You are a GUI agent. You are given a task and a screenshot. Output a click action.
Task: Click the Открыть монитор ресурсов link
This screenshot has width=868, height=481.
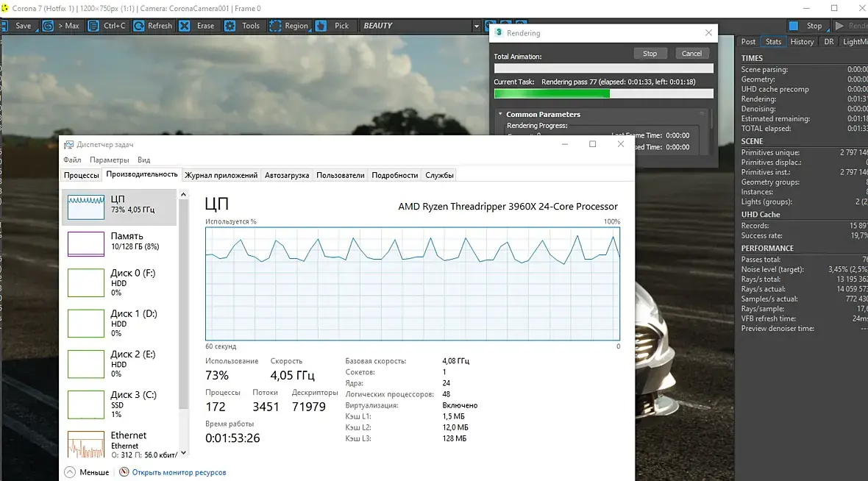pos(179,472)
